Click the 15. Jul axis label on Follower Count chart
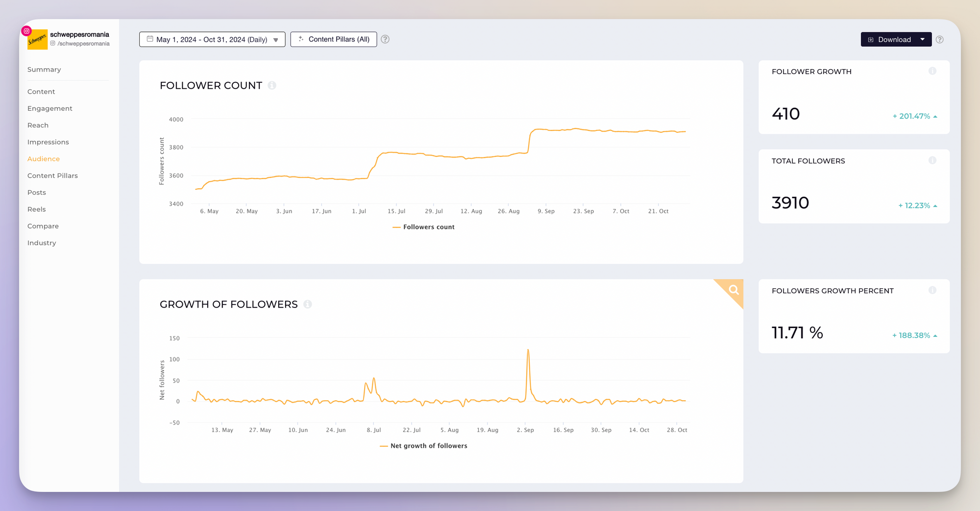This screenshot has height=511, width=980. [396, 211]
